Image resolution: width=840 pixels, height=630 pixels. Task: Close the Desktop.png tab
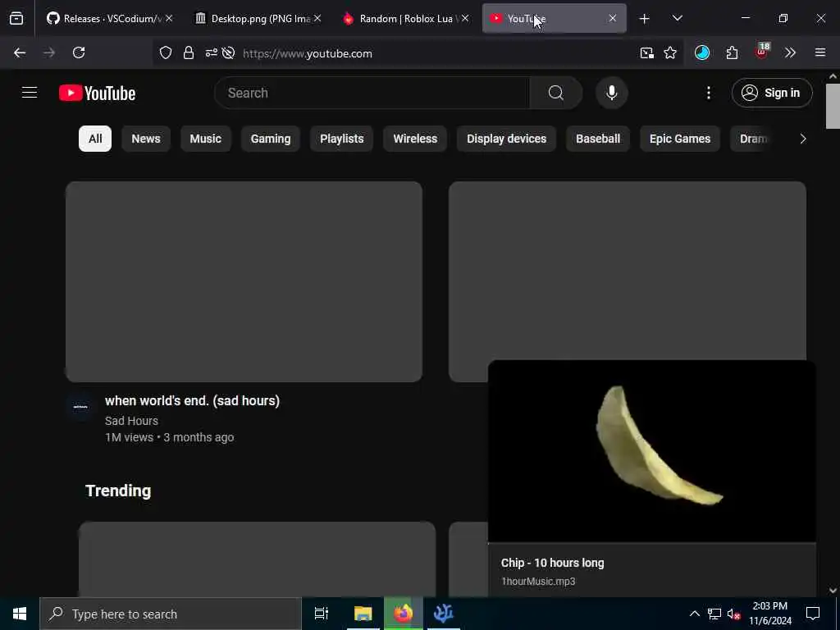point(317,18)
